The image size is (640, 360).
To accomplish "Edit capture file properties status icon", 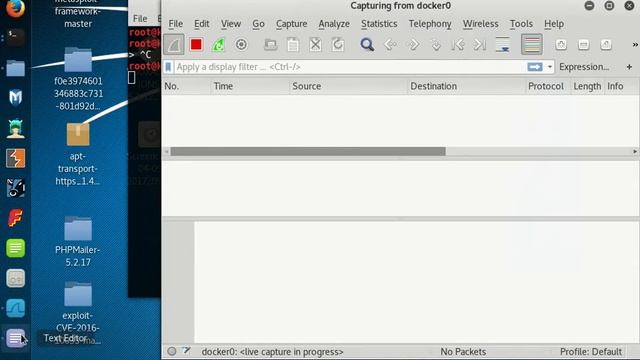I will point(187,351).
